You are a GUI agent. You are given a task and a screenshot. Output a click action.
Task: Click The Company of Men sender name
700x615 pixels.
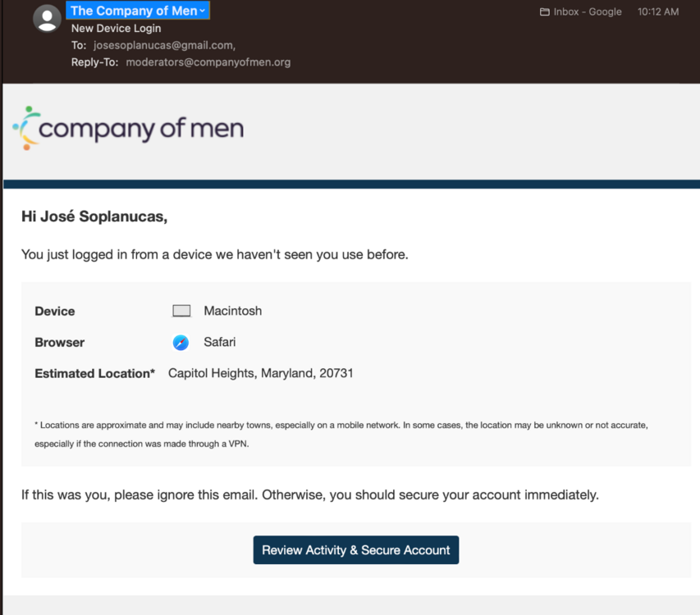click(131, 11)
